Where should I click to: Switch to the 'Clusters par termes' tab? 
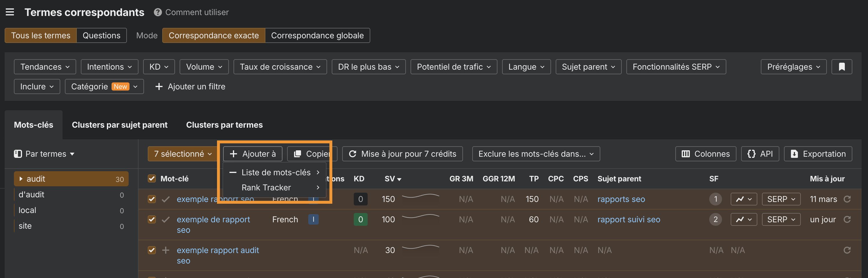(x=224, y=124)
